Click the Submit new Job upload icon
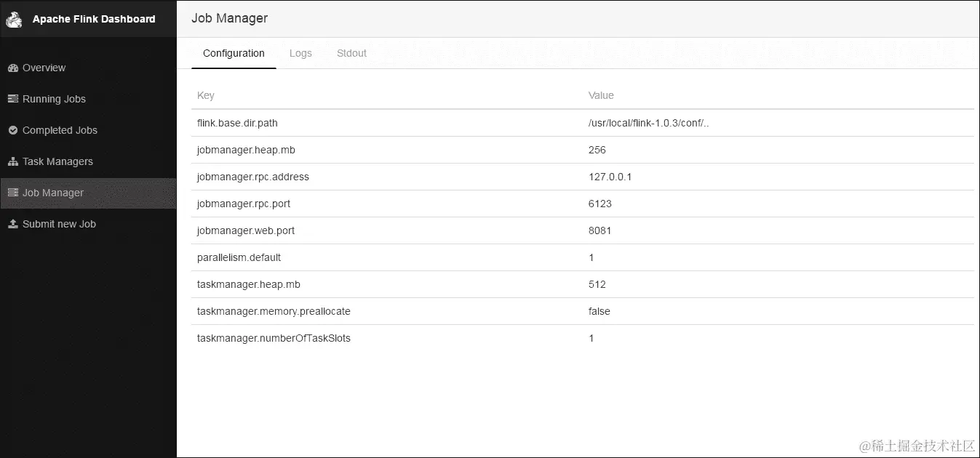 (12, 224)
